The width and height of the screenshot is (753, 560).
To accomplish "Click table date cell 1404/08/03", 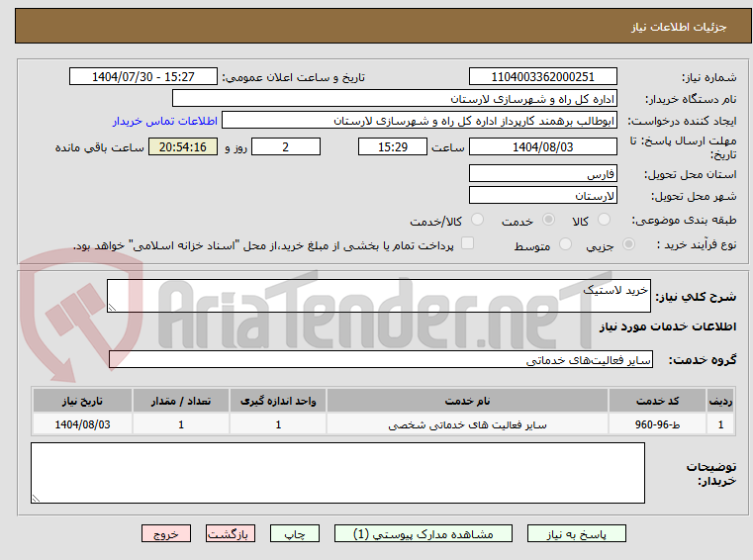I will [82, 424].
